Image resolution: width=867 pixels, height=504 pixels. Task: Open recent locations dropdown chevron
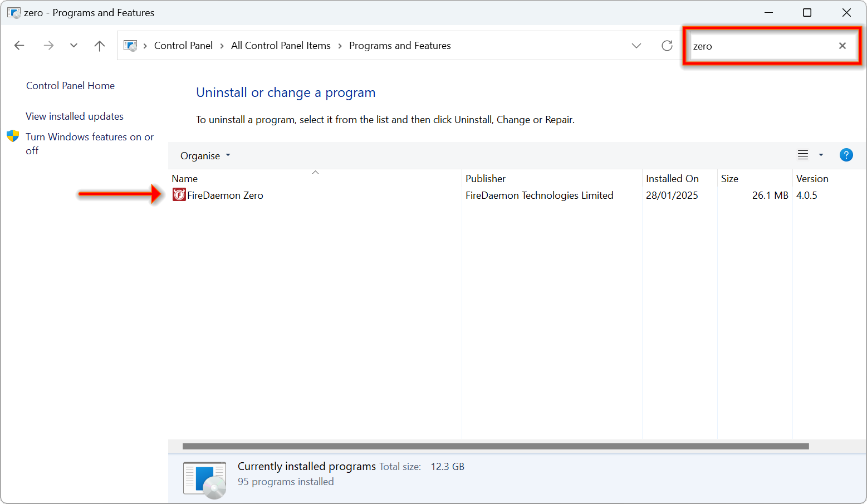pyautogui.click(x=74, y=46)
